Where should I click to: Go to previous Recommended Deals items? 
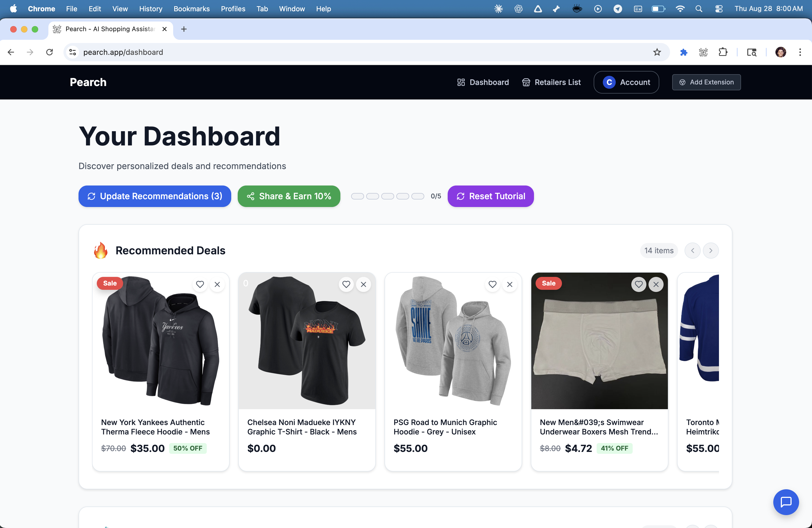[x=692, y=251]
